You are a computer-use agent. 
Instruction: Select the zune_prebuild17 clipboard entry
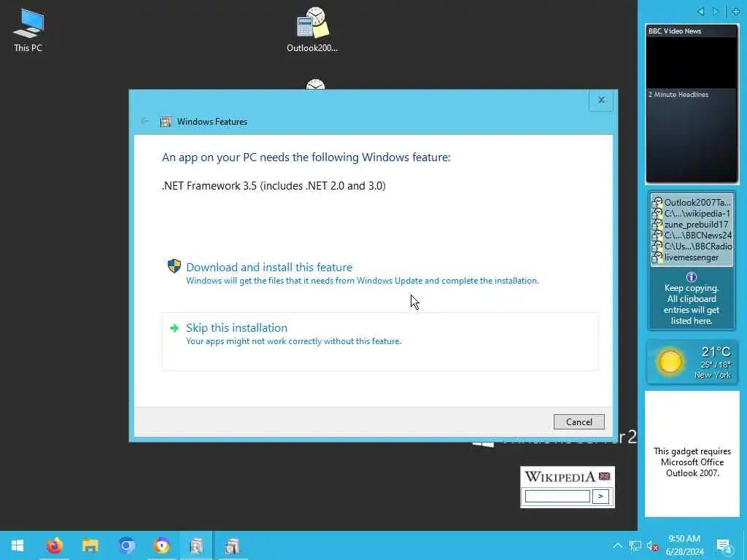692,225
